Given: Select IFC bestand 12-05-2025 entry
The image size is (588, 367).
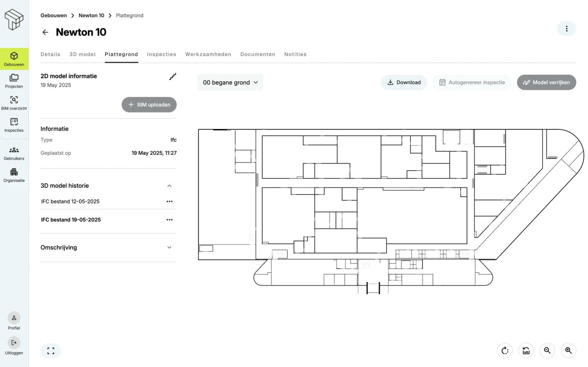Looking at the screenshot, I should coord(70,201).
